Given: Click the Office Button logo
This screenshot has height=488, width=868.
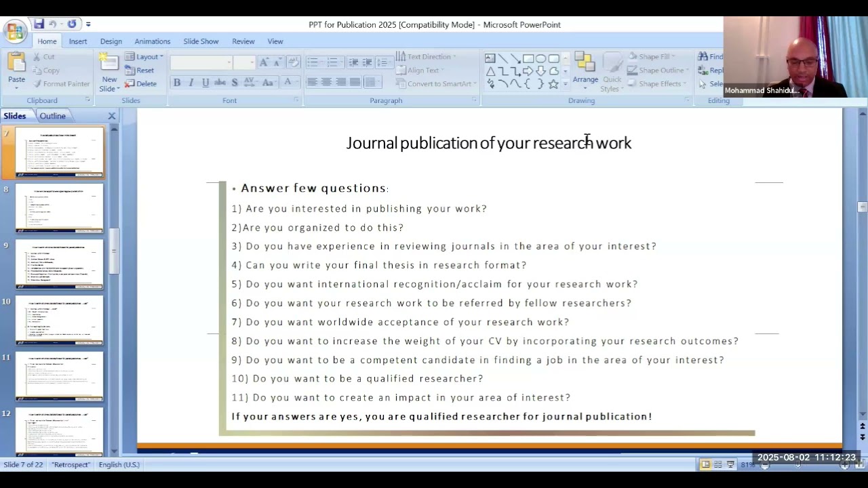Looking at the screenshot, I should pyautogui.click(x=14, y=31).
